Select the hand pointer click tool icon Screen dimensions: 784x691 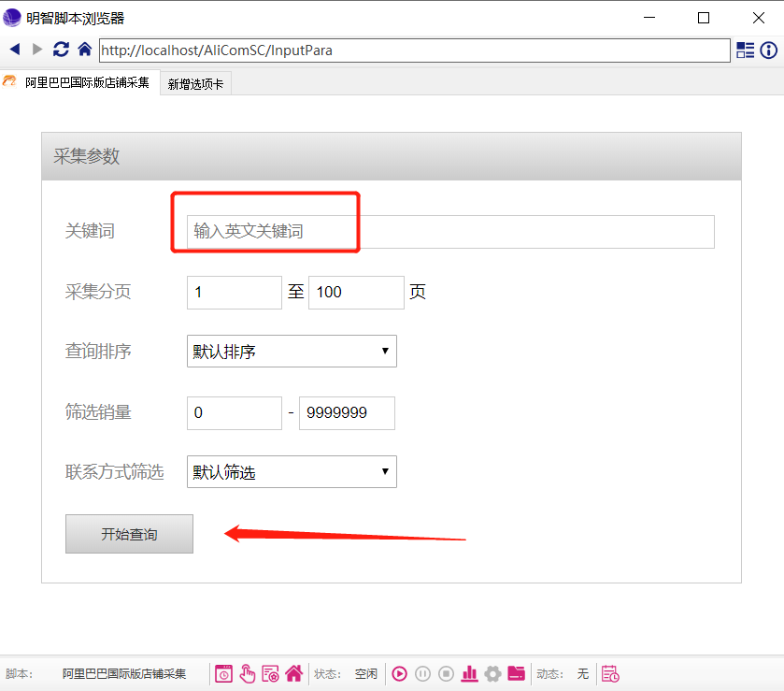tap(247, 673)
